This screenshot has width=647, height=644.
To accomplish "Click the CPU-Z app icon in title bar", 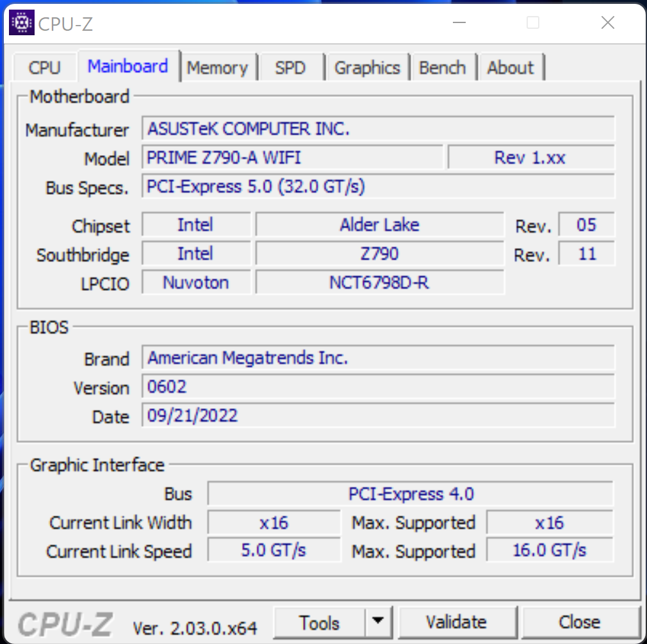I will click(x=21, y=22).
